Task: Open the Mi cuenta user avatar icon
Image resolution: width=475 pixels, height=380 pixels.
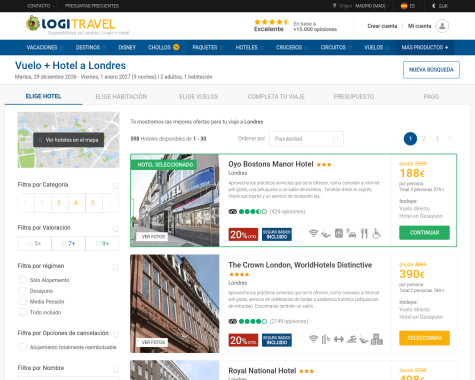Action: (442, 26)
